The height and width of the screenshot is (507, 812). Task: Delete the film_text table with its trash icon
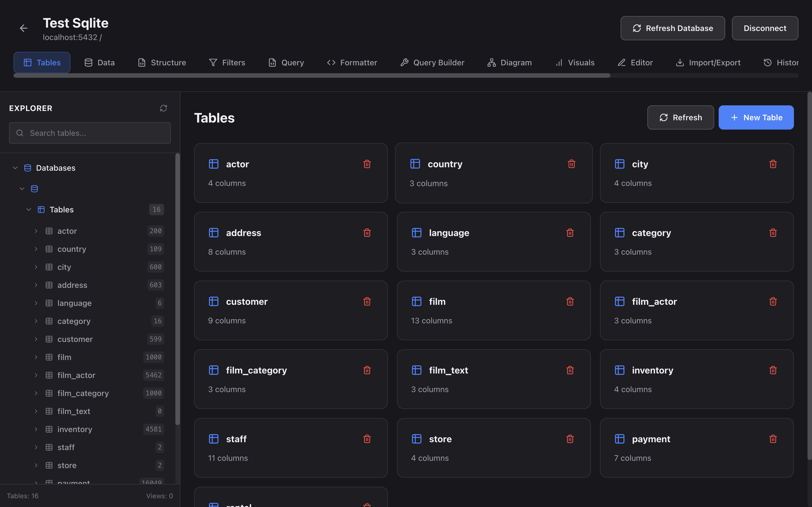click(570, 370)
